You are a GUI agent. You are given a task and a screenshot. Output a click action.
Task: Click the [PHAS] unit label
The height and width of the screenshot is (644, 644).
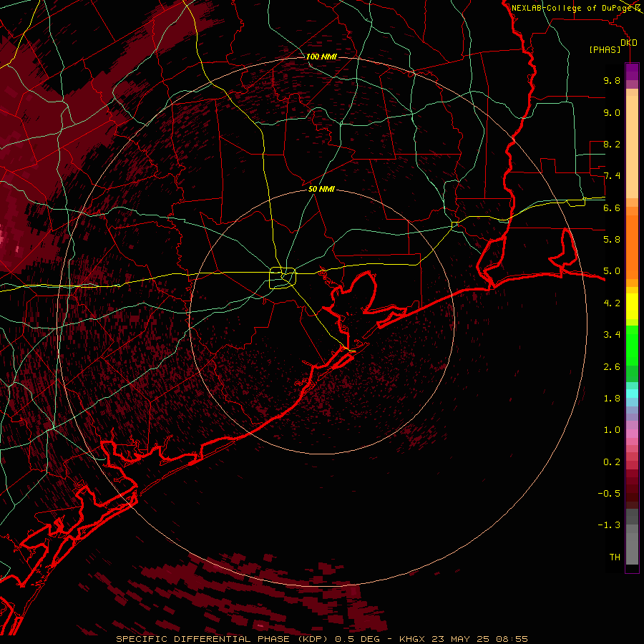click(605, 49)
